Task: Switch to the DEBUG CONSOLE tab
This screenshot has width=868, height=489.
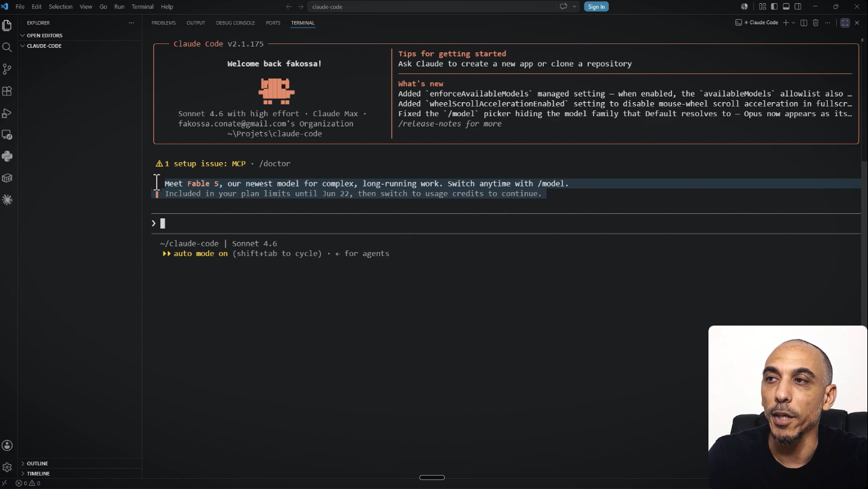Action: [236, 23]
